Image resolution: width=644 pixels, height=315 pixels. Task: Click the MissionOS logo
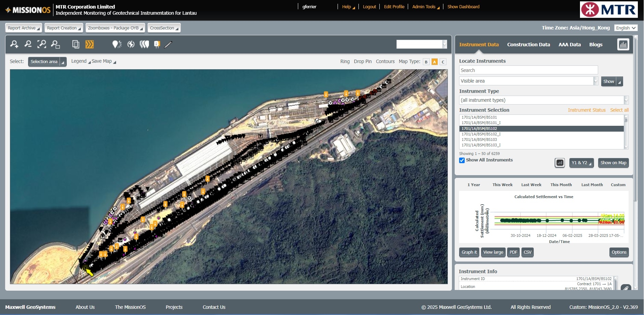coord(28,10)
